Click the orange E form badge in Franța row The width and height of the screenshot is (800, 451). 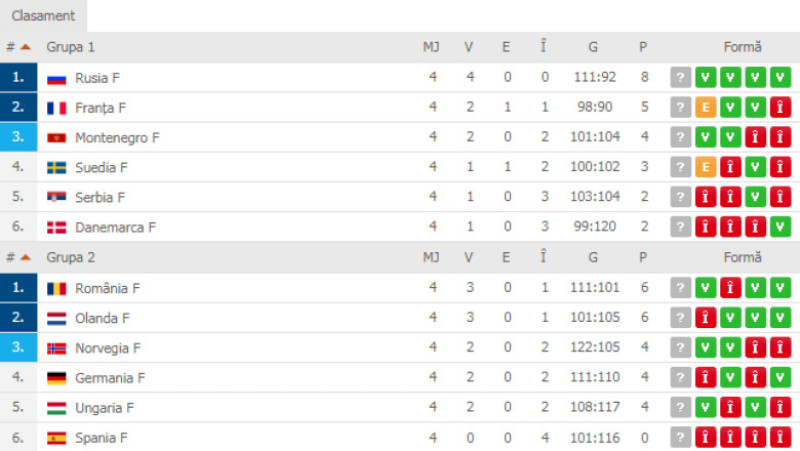(x=705, y=108)
